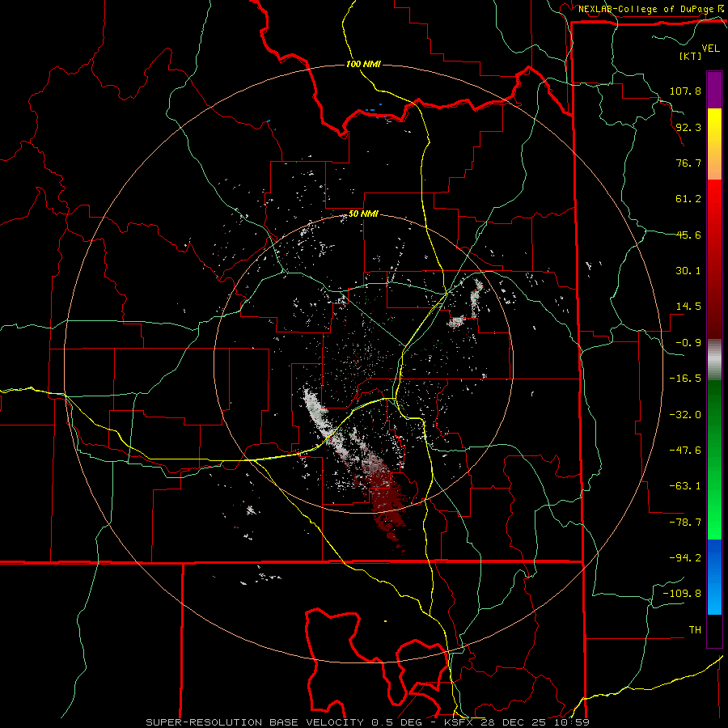Click the Super-Resolution Base Velocity caption
The image size is (728, 728).
pyautogui.click(x=368, y=722)
